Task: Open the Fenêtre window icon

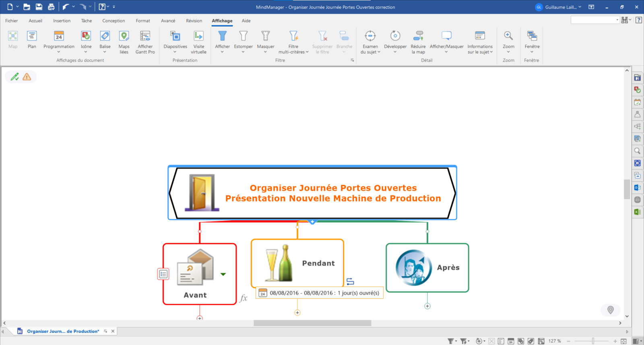Action: 532,36
